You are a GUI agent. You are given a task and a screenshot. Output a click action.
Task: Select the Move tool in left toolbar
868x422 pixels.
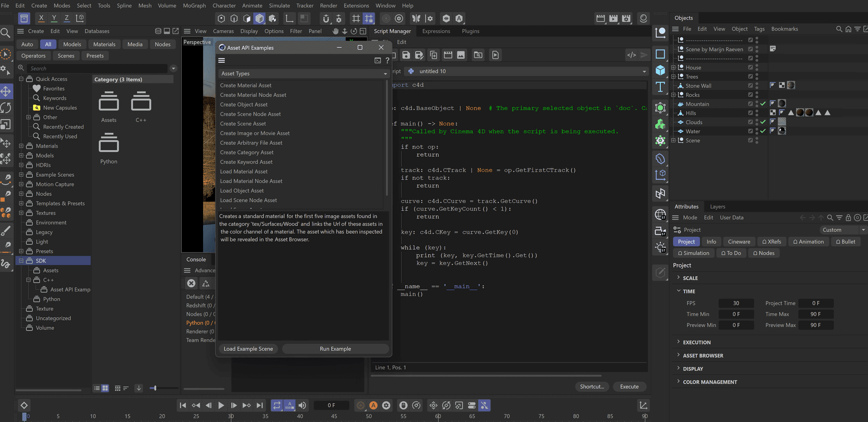coord(6,91)
